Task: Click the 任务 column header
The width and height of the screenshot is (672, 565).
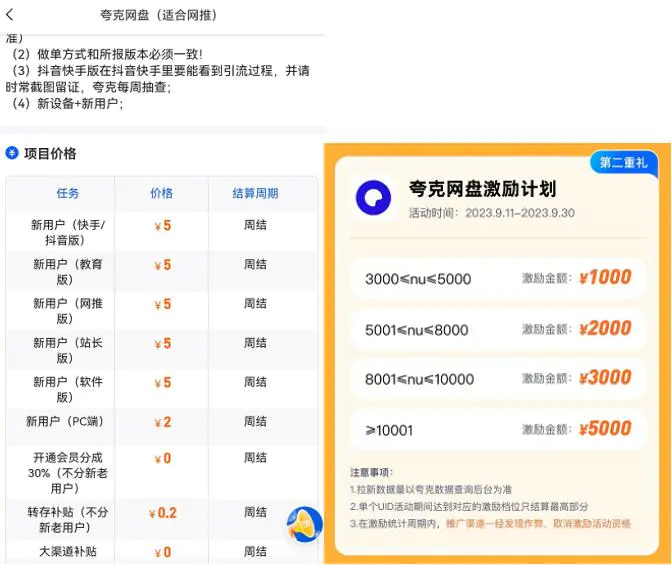Action: coord(68,193)
